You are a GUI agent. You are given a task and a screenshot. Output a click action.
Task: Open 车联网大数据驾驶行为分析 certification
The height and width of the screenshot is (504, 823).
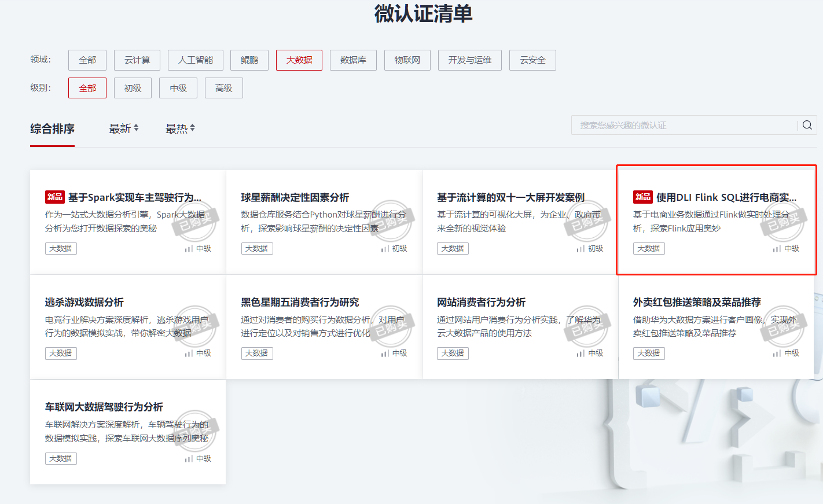tap(104, 407)
